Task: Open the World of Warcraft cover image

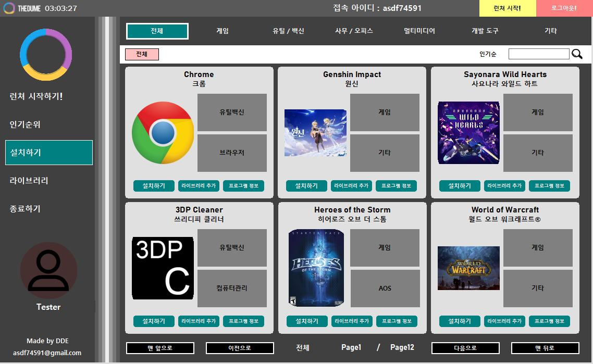Action: pyautogui.click(x=468, y=268)
